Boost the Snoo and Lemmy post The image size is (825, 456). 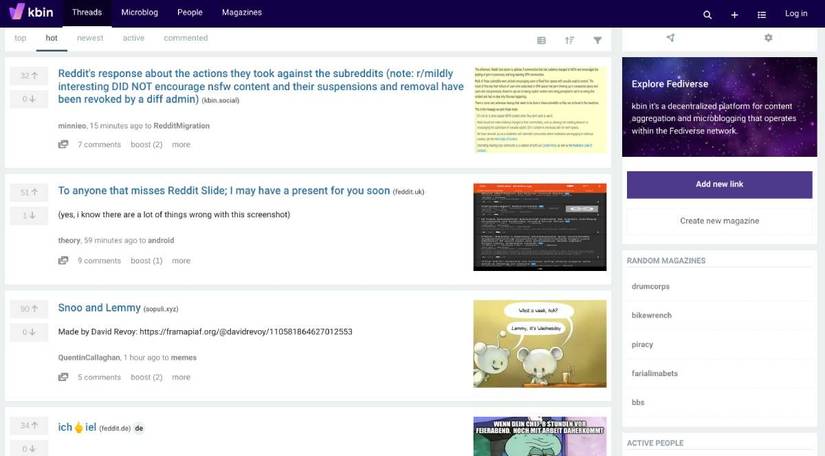[146, 377]
